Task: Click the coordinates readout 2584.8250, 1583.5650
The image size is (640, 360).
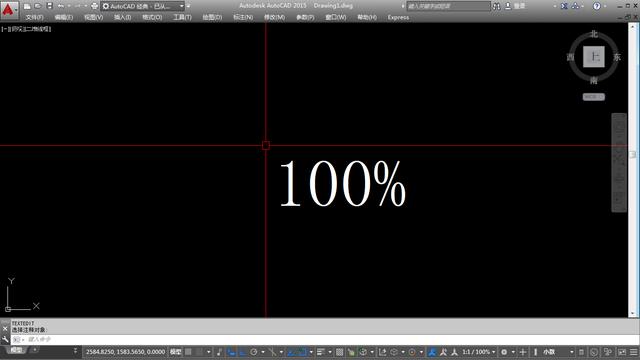Action: coord(125,352)
